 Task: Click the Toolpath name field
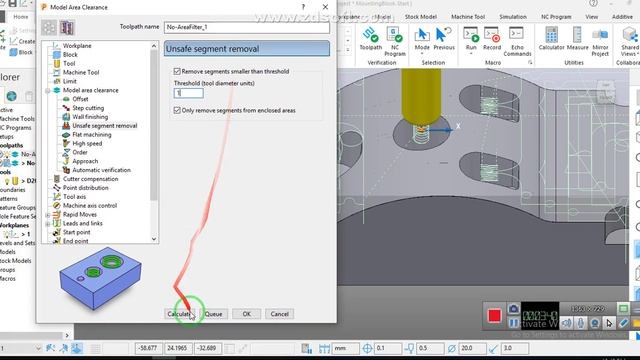(x=247, y=27)
